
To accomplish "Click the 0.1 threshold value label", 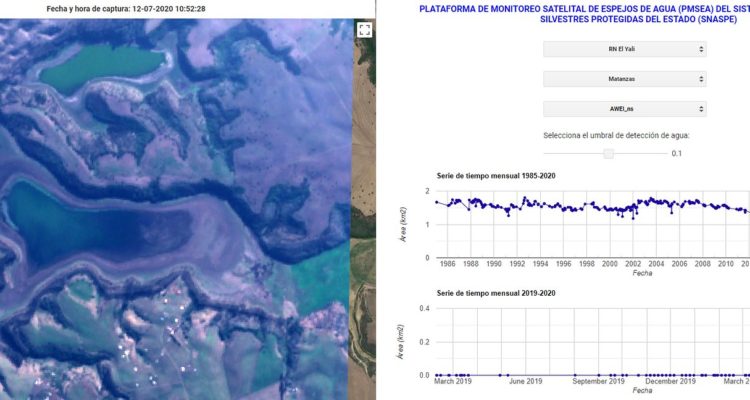I will coord(676,153).
